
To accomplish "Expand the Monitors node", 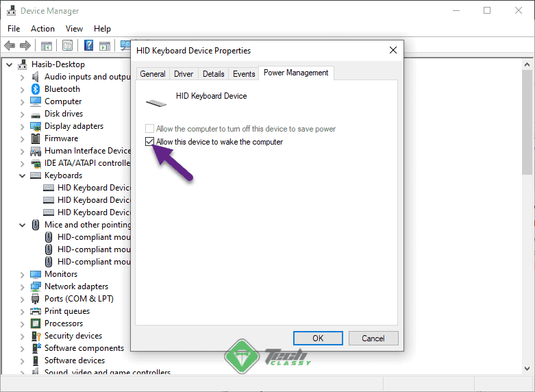I will [22, 275].
